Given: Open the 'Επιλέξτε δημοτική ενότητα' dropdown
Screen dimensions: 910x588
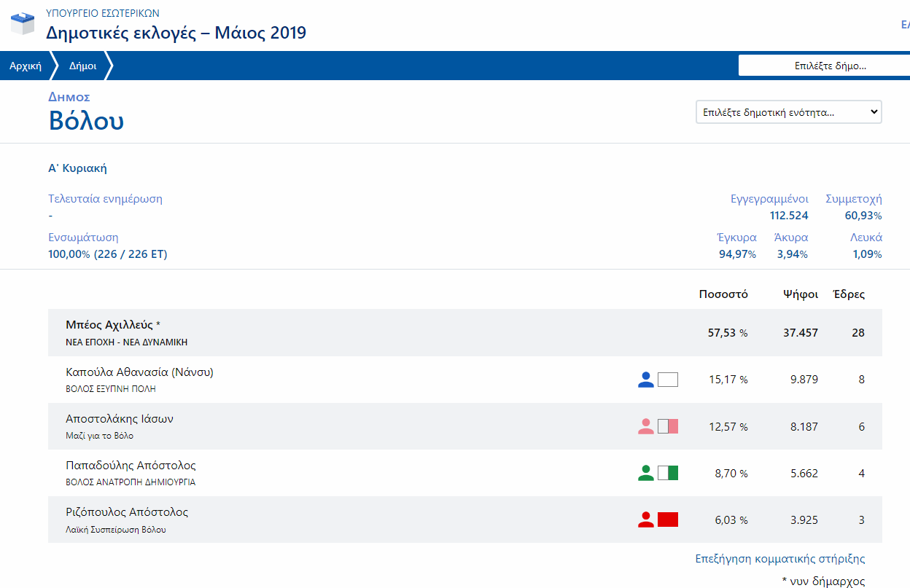Looking at the screenshot, I should tap(788, 112).
